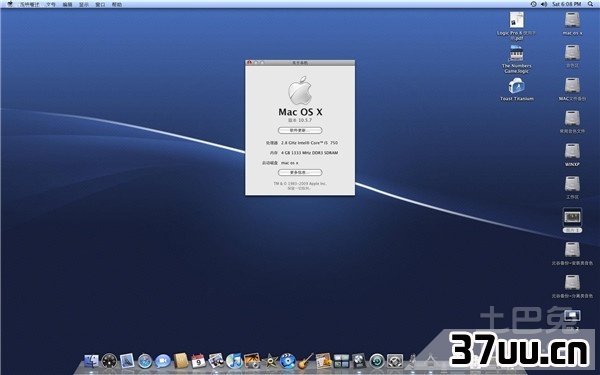Click Software Update button in About window

(300, 130)
